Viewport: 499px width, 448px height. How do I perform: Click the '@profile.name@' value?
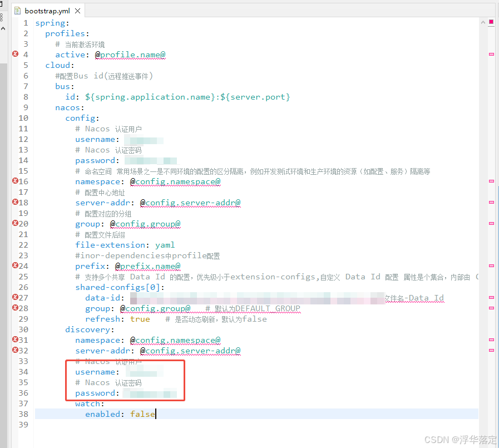(x=130, y=55)
